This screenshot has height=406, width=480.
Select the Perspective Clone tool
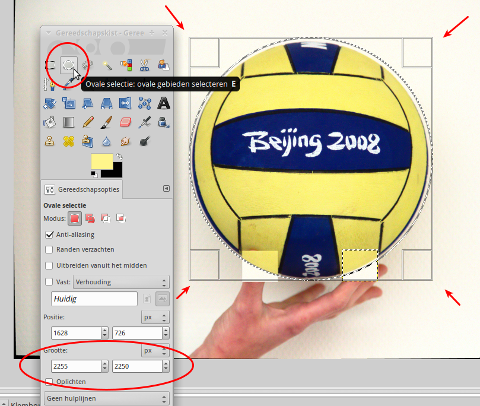[88, 141]
